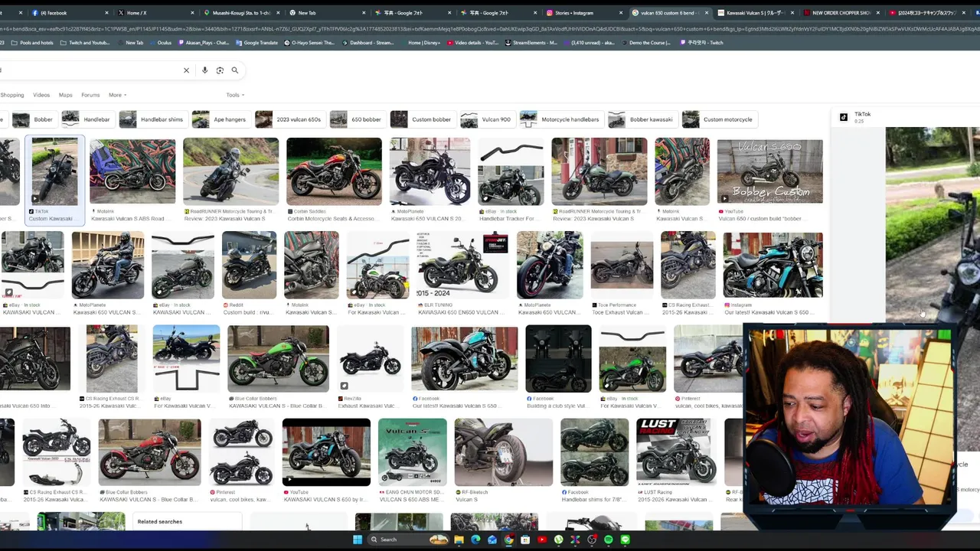980x551 pixels.
Task: Open the YouTube taskbar icon
Action: coord(542,540)
